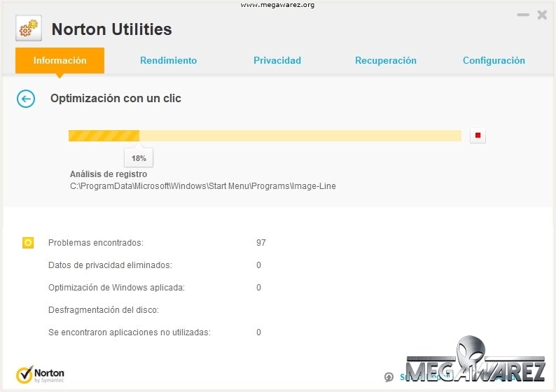Click the Norton Utilities title text
This screenshot has height=392, width=556.
[x=112, y=29]
